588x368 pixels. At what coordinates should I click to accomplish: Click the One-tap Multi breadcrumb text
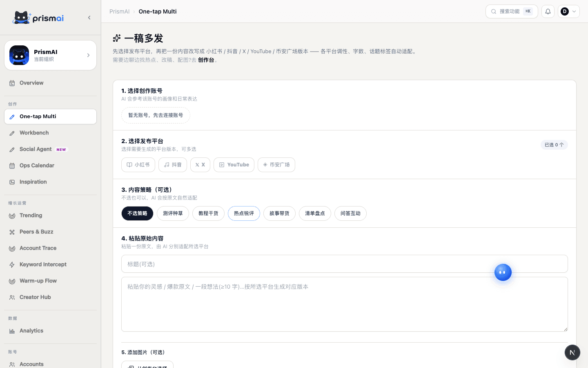(x=158, y=11)
